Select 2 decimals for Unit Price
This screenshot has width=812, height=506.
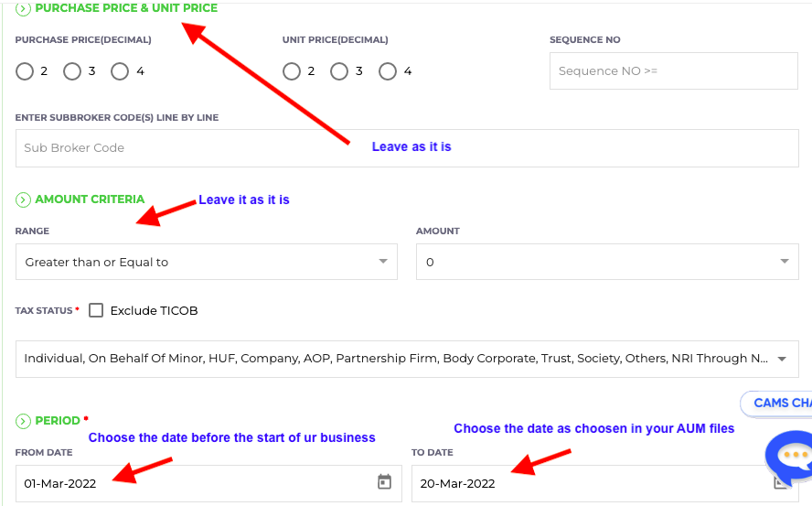292,71
